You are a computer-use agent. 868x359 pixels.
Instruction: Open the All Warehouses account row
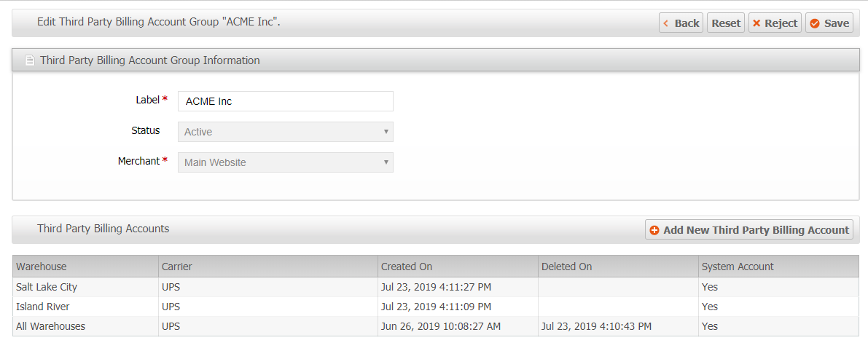(50, 326)
